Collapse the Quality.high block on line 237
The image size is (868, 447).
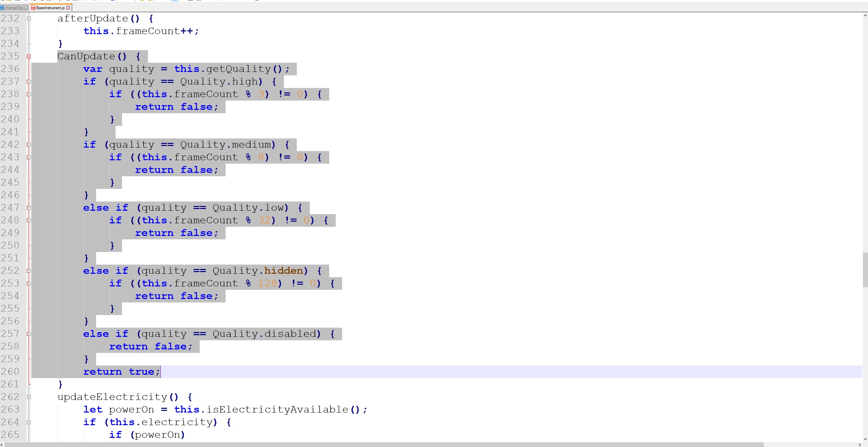[x=29, y=82]
